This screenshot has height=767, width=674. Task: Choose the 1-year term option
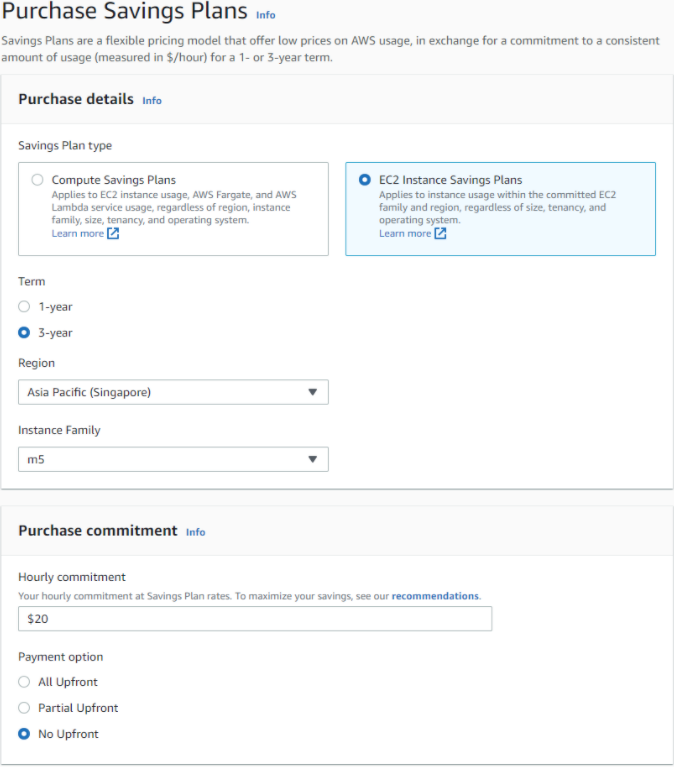(x=24, y=307)
